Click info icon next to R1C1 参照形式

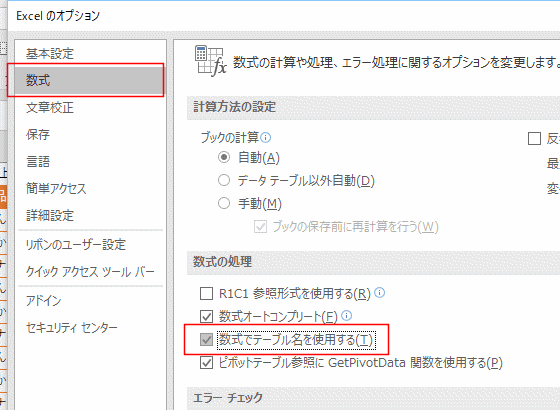(x=379, y=293)
